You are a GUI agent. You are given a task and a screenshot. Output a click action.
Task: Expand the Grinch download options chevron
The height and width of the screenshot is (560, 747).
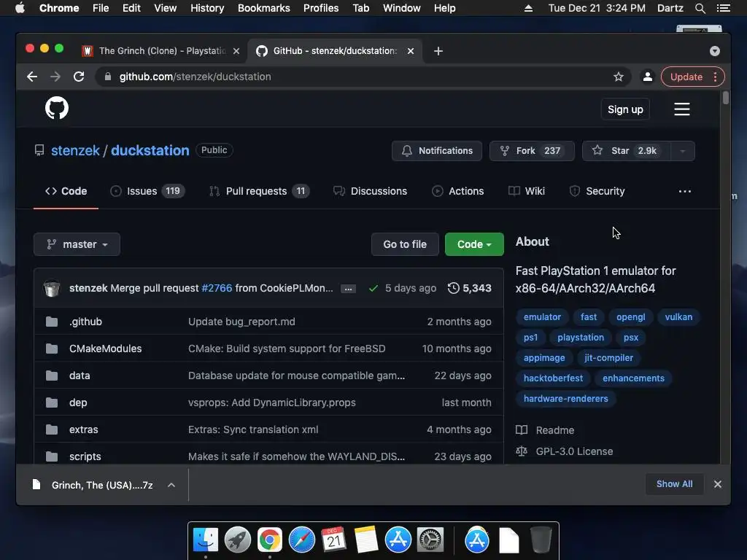click(x=171, y=485)
